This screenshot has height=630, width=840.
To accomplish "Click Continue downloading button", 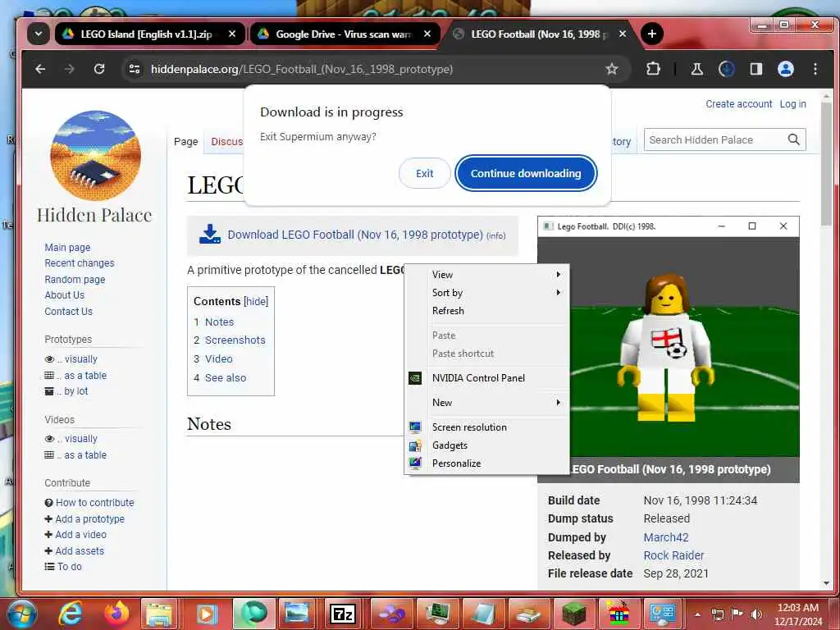I will [x=526, y=174].
